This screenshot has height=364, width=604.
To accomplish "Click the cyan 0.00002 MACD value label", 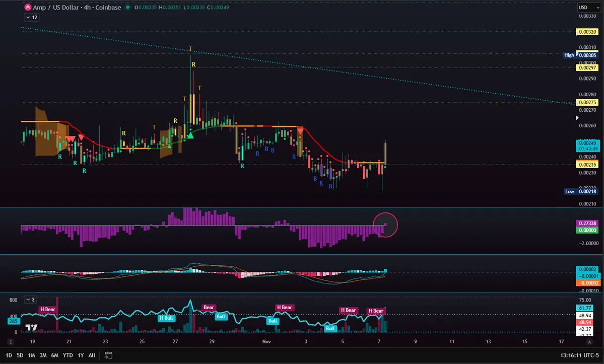I will tap(587, 269).
